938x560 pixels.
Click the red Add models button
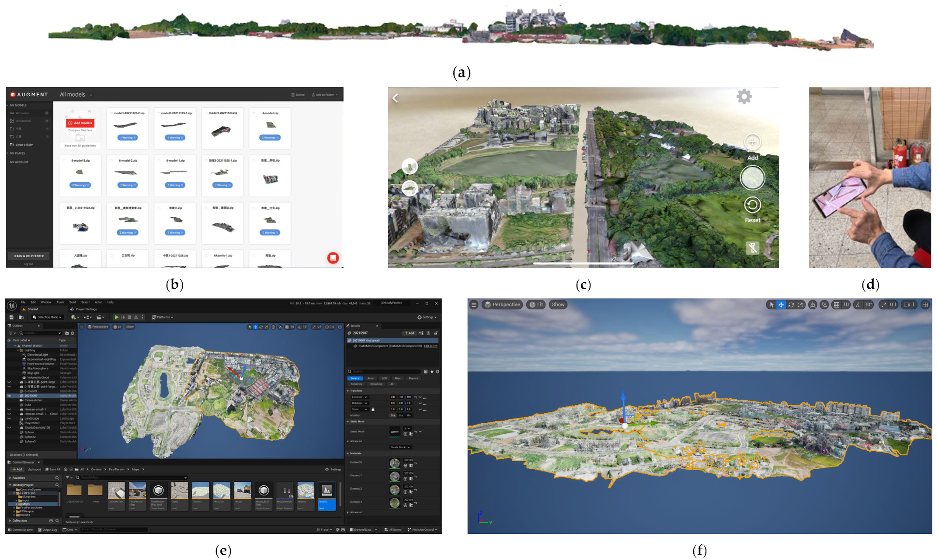point(80,123)
